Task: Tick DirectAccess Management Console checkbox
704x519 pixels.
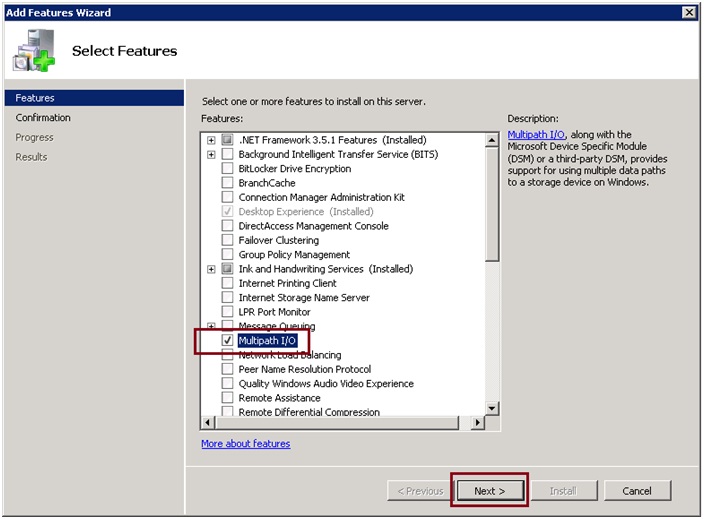Action: (228, 226)
